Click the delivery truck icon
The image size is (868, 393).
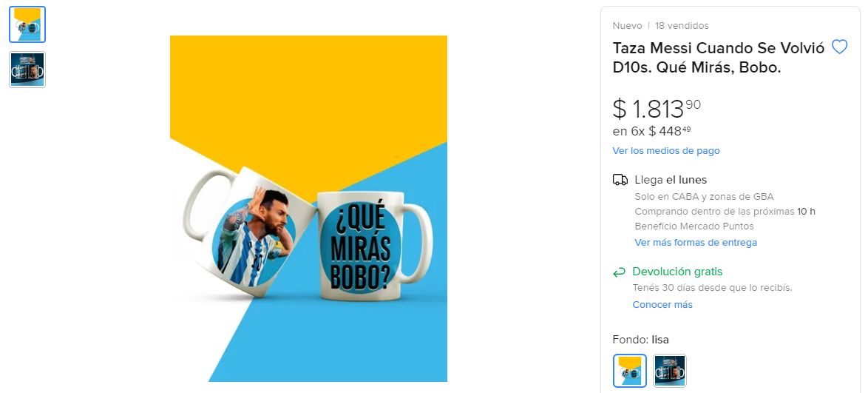[620, 180]
